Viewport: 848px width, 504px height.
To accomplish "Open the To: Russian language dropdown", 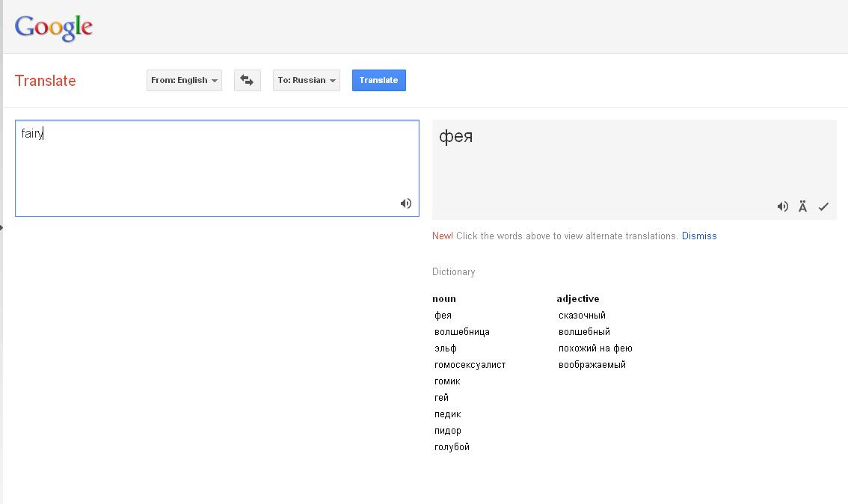I will [x=306, y=80].
